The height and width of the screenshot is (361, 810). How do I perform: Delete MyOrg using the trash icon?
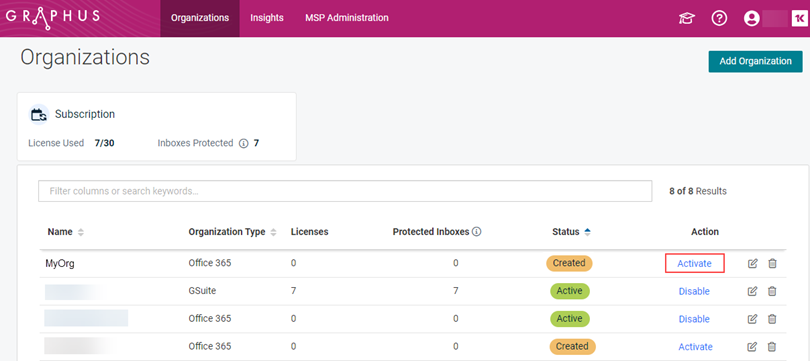pos(772,263)
